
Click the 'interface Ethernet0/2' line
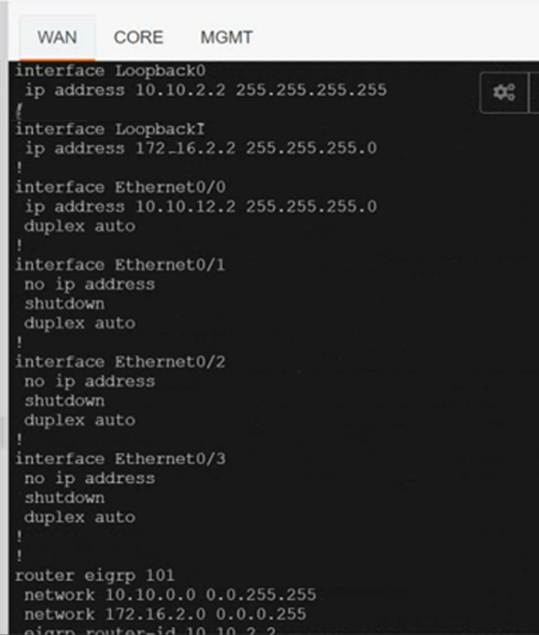tap(121, 362)
